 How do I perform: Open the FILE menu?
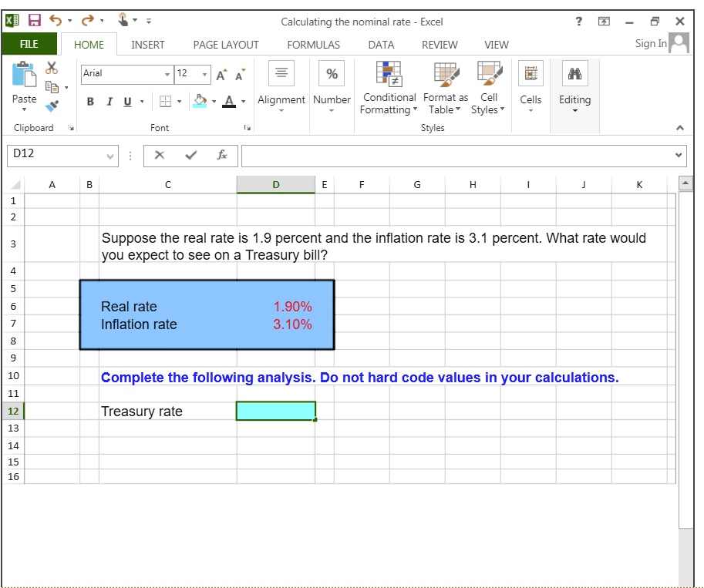[x=28, y=44]
